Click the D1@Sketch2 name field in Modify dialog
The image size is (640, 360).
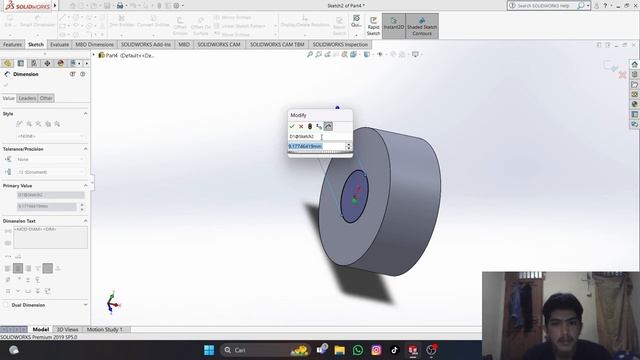(320, 136)
